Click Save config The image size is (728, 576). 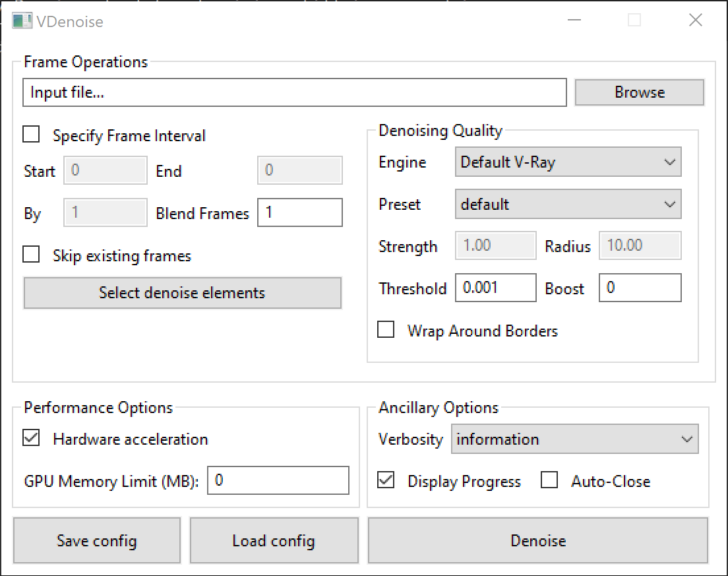coord(96,540)
